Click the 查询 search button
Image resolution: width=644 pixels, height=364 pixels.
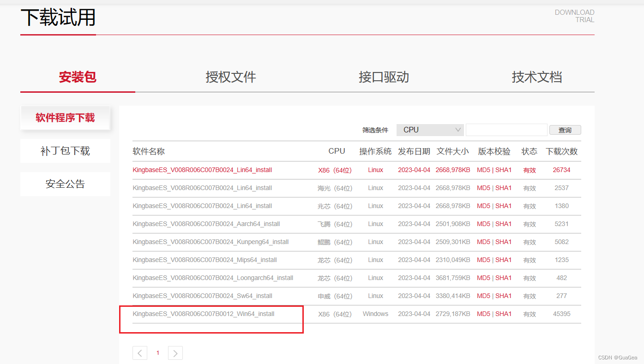tap(565, 130)
